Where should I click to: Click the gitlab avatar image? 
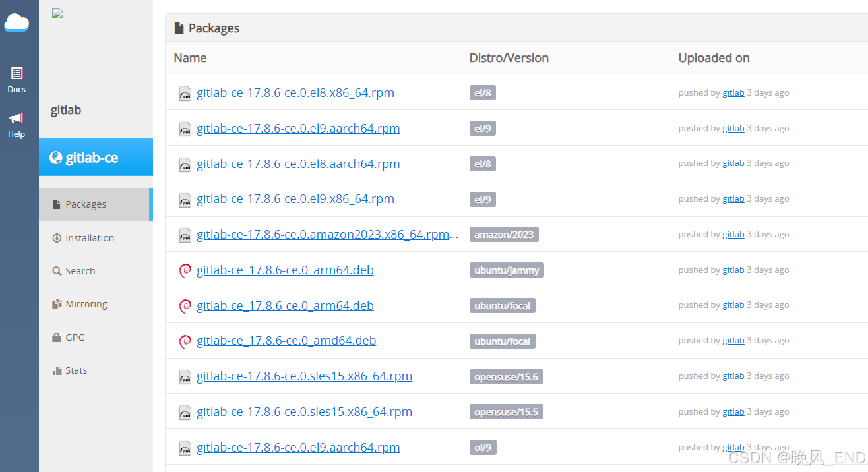96,51
